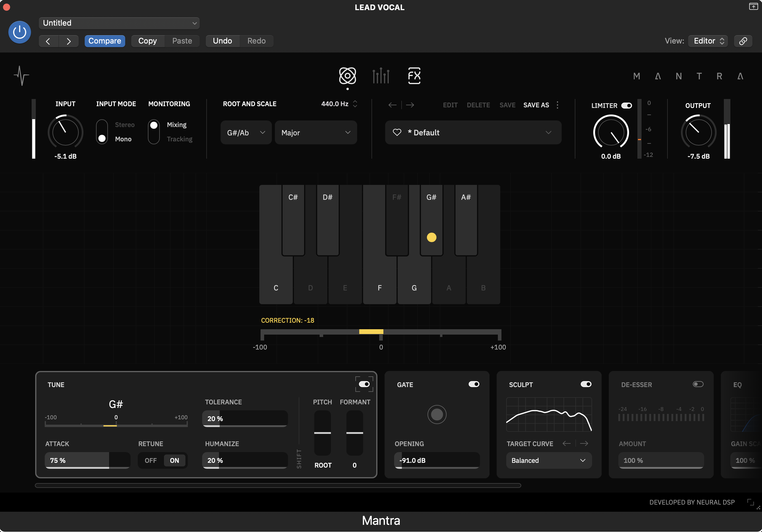Set Retune to OFF
This screenshot has height=532, width=762.
tap(151, 460)
